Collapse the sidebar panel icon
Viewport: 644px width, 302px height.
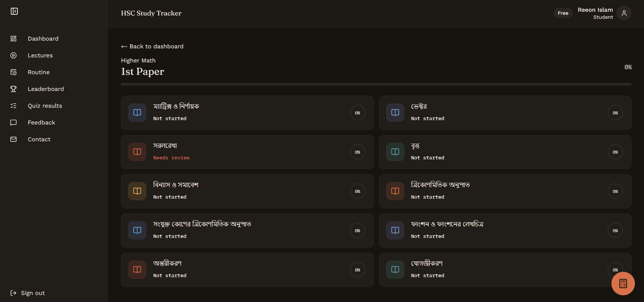(14, 11)
